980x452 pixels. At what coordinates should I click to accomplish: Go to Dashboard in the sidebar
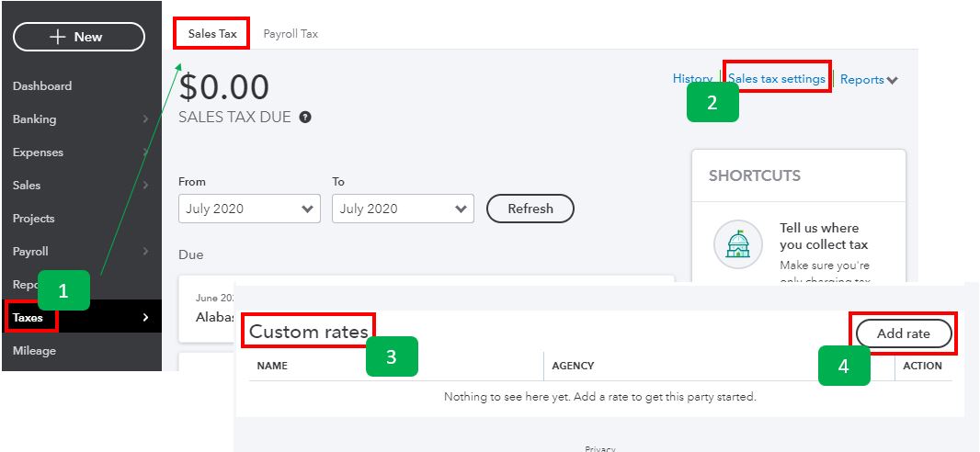point(42,86)
